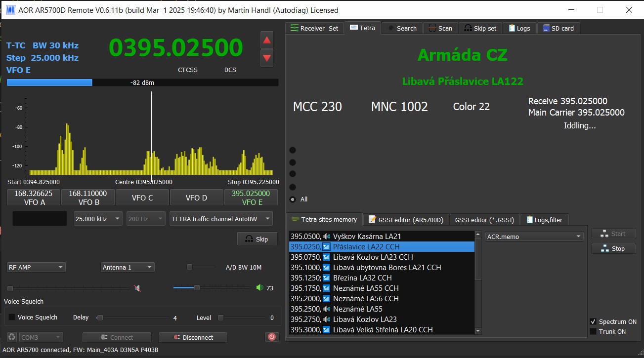644x358 pixels.
Task: Open the ACR.memo file dropdown
Action: (534, 237)
